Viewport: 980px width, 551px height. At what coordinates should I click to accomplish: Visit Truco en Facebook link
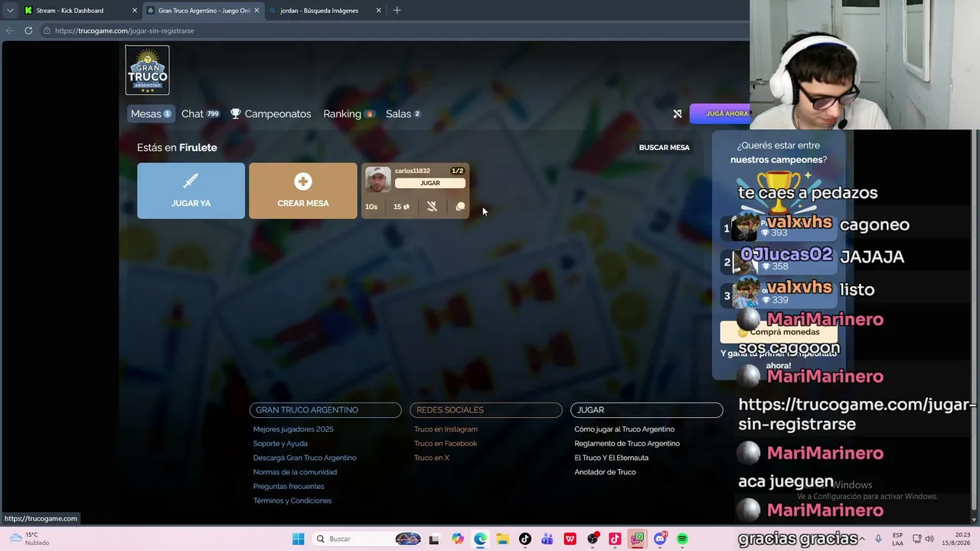tap(446, 444)
